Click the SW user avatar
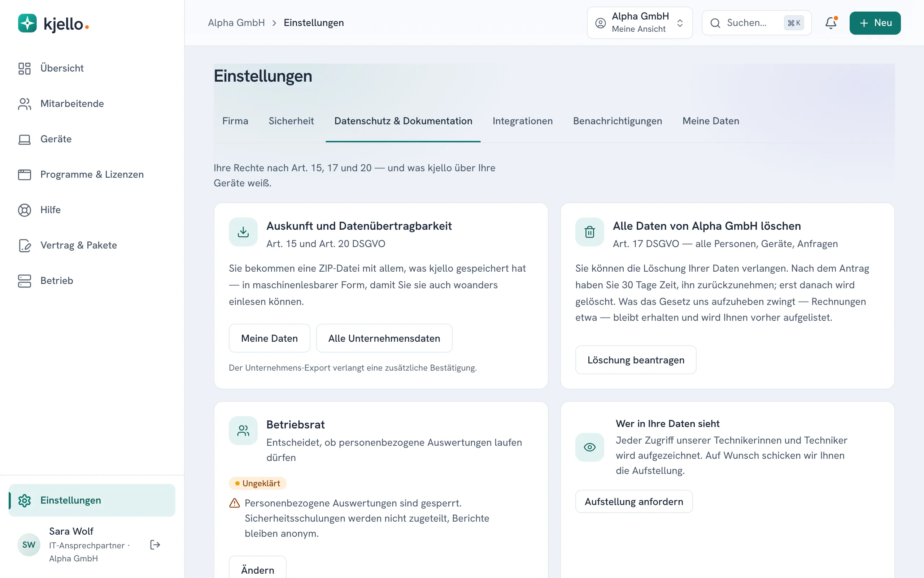Image resolution: width=924 pixels, height=578 pixels. pyautogui.click(x=29, y=545)
